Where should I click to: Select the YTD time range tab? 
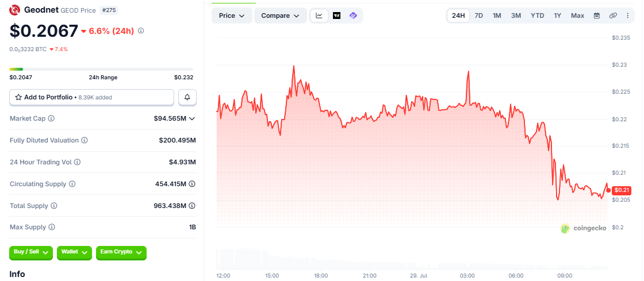pyautogui.click(x=537, y=16)
